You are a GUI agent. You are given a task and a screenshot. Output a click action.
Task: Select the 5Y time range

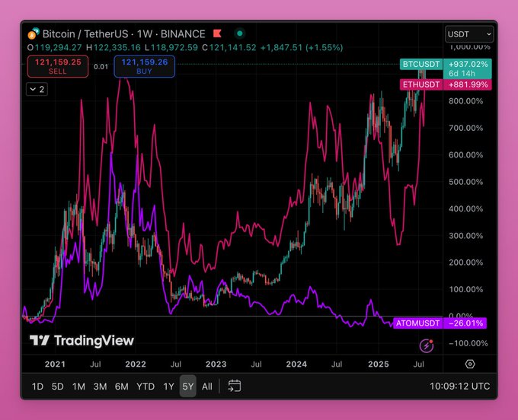tap(187, 386)
